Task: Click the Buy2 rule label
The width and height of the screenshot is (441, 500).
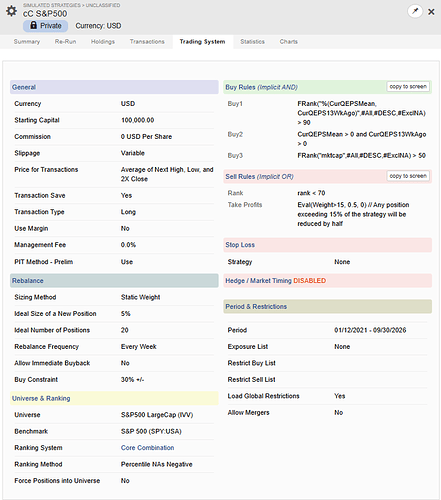Action: pos(235,134)
